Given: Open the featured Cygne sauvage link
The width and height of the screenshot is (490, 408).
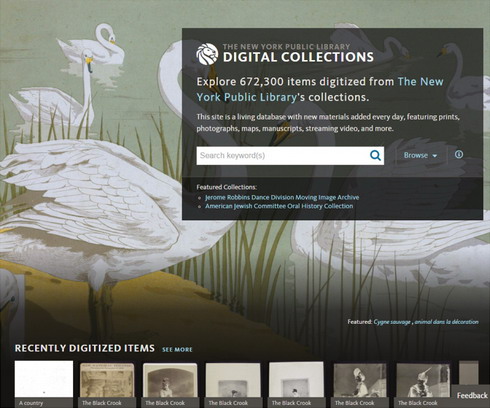Looking at the screenshot, I should click(392, 322).
